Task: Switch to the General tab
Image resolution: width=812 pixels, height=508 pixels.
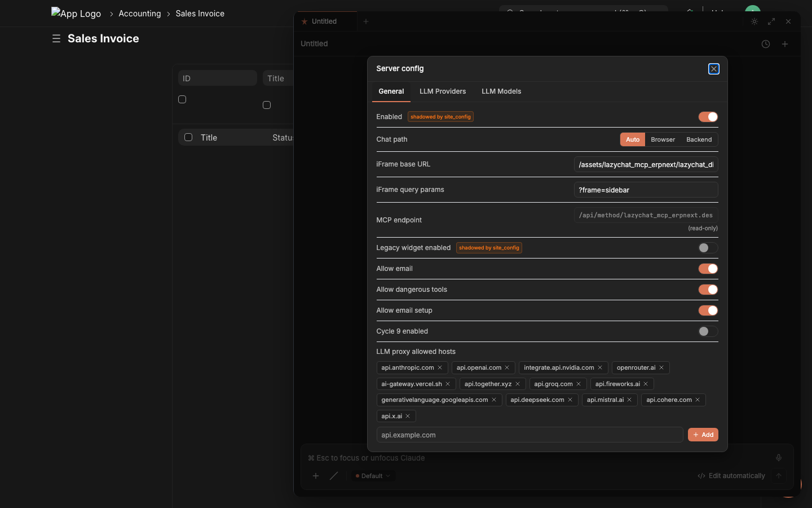Action: (391, 91)
